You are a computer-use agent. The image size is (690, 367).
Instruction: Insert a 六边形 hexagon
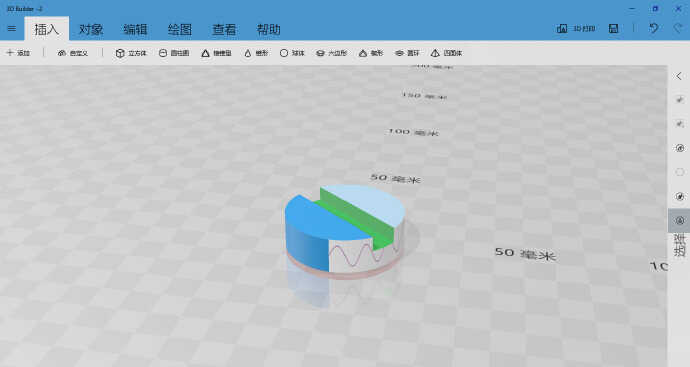click(x=331, y=53)
